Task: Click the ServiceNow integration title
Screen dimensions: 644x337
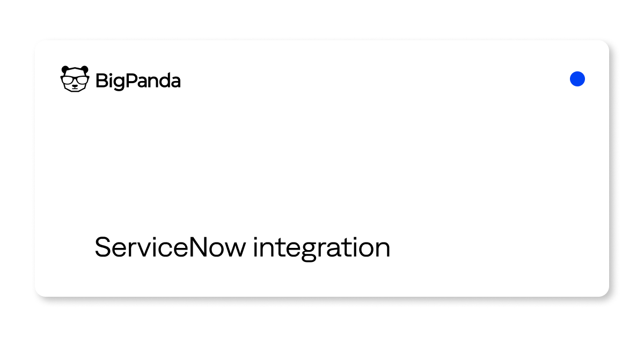Action: point(243,248)
